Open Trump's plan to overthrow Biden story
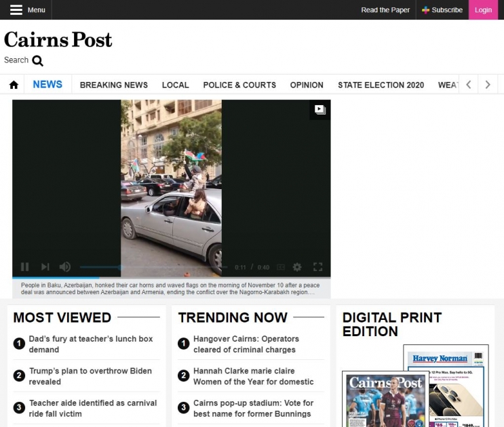The height and width of the screenshot is (427, 504). [90, 376]
